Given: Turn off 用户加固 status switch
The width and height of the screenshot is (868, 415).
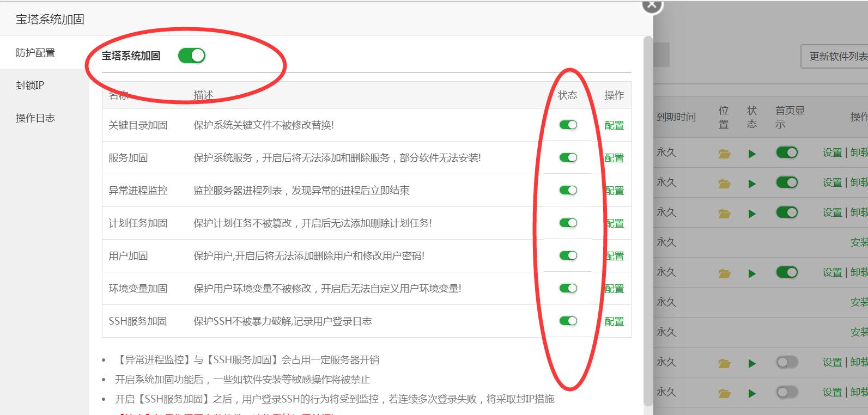Looking at the screenshot, I should coord(568,256).
